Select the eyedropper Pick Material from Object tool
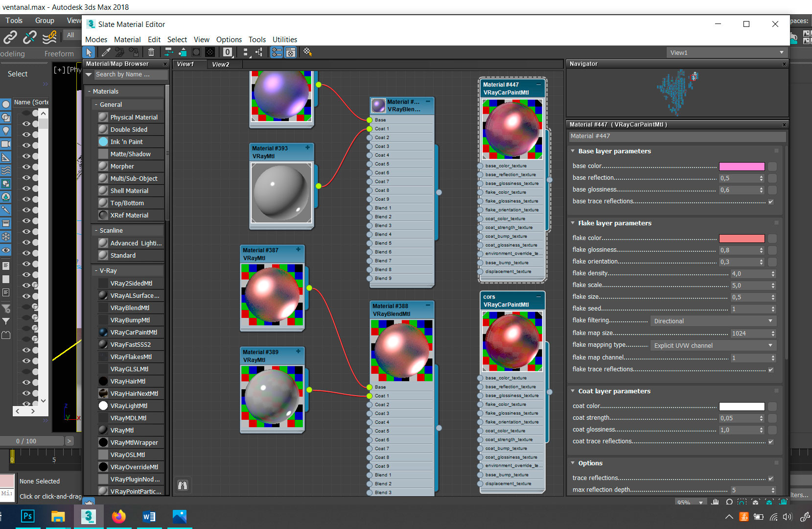 click(106, 52)
